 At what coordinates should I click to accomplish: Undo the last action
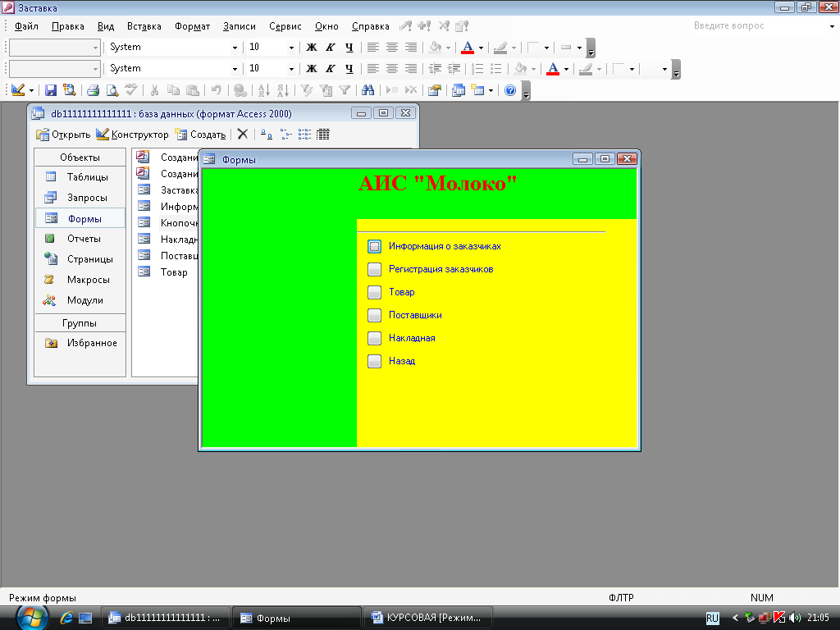216,90
